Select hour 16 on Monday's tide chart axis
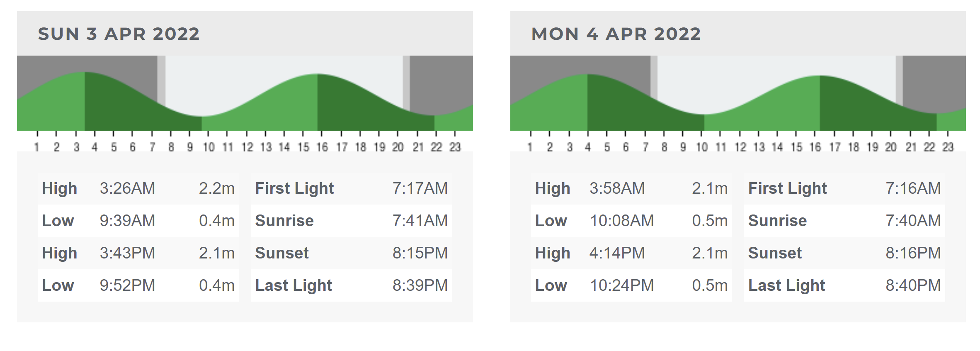The image size is (980, 351). pos(815,147)
